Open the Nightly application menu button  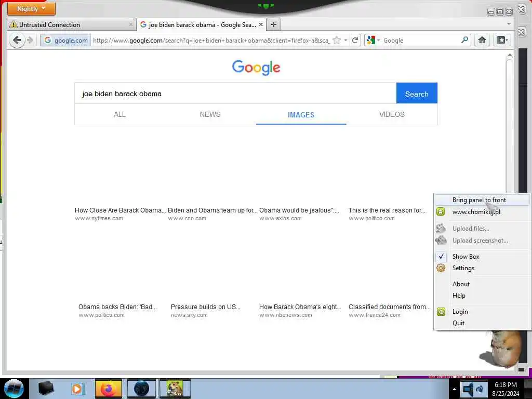31,9
